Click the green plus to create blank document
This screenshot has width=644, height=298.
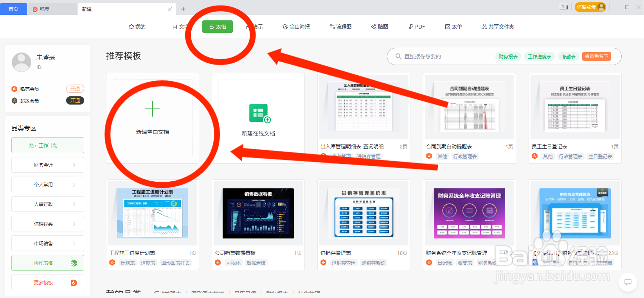tap(153, 109)
